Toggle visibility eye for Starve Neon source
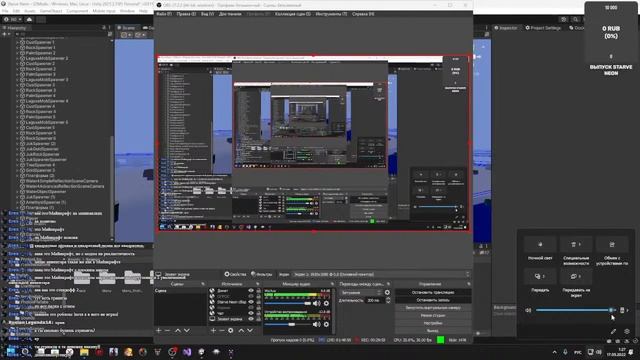Screen dimensions: 640x360 251,302
